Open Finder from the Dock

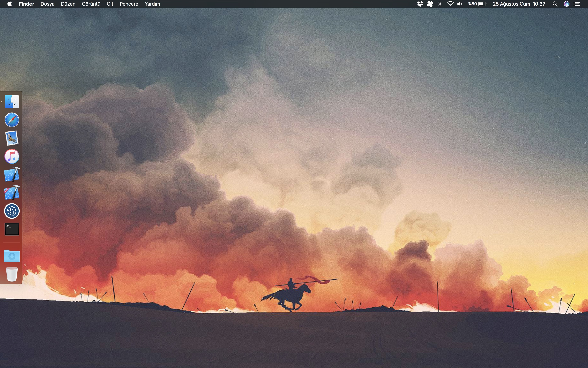12,101
